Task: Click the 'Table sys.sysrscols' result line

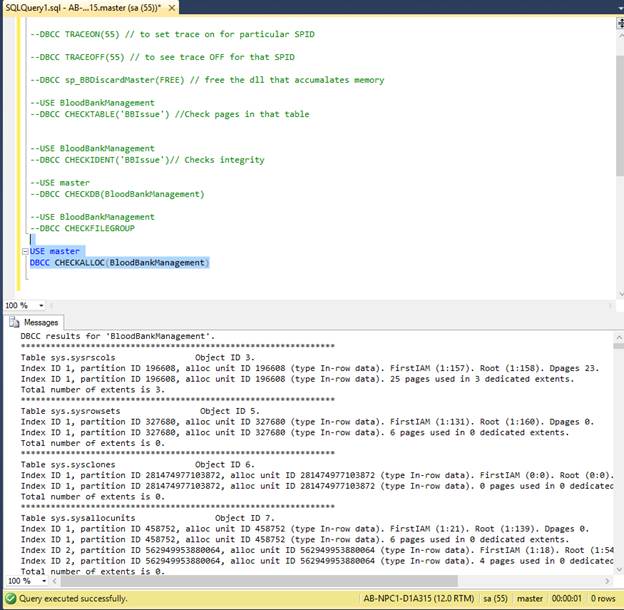Action: click(138, 357)
